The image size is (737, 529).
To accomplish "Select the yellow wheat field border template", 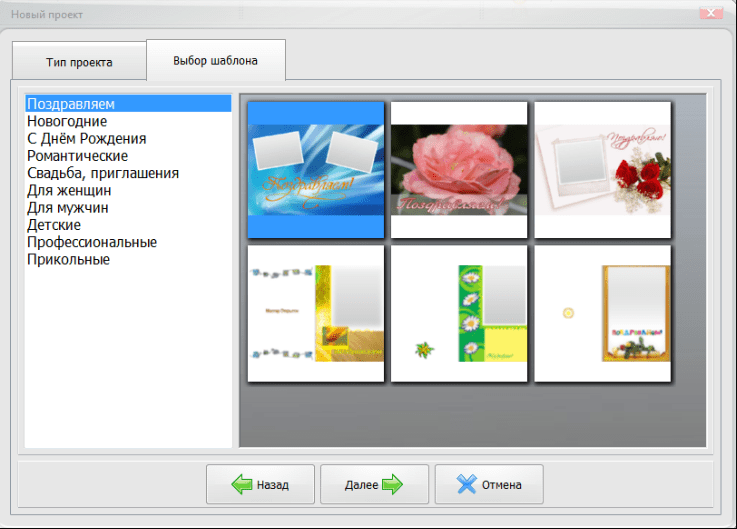I will tap(315, 313).
